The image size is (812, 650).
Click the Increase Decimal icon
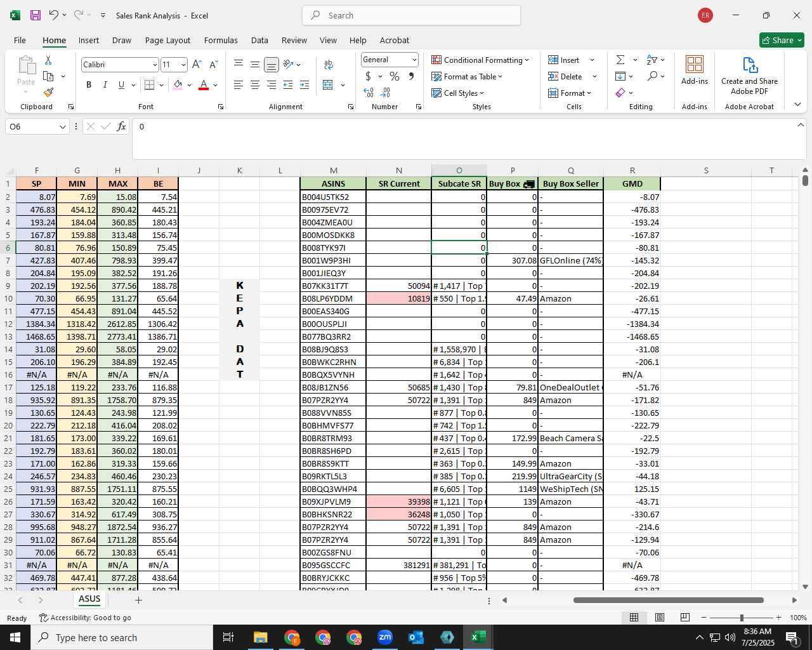click(x=369, y=93)
